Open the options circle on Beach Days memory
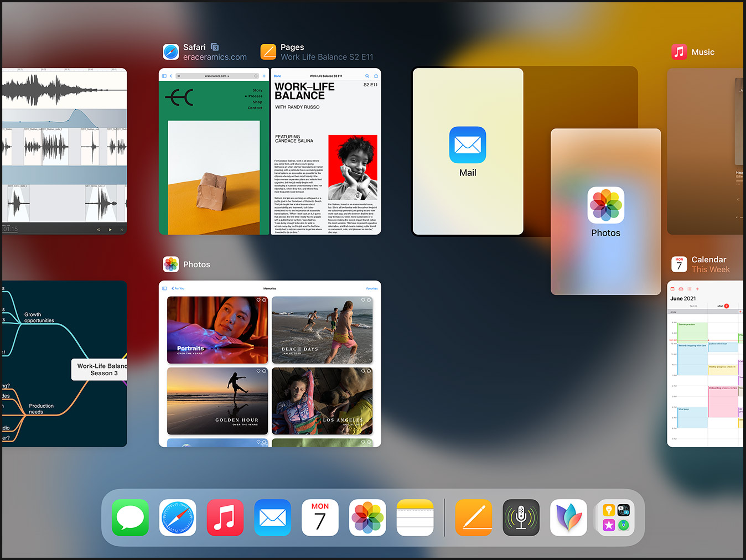 [369, 300]
